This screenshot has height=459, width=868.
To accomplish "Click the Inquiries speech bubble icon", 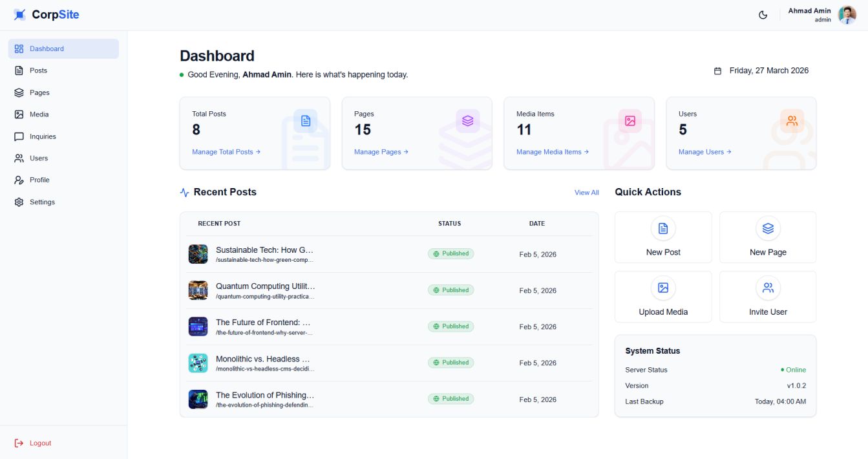I will [x=19, y=136].
